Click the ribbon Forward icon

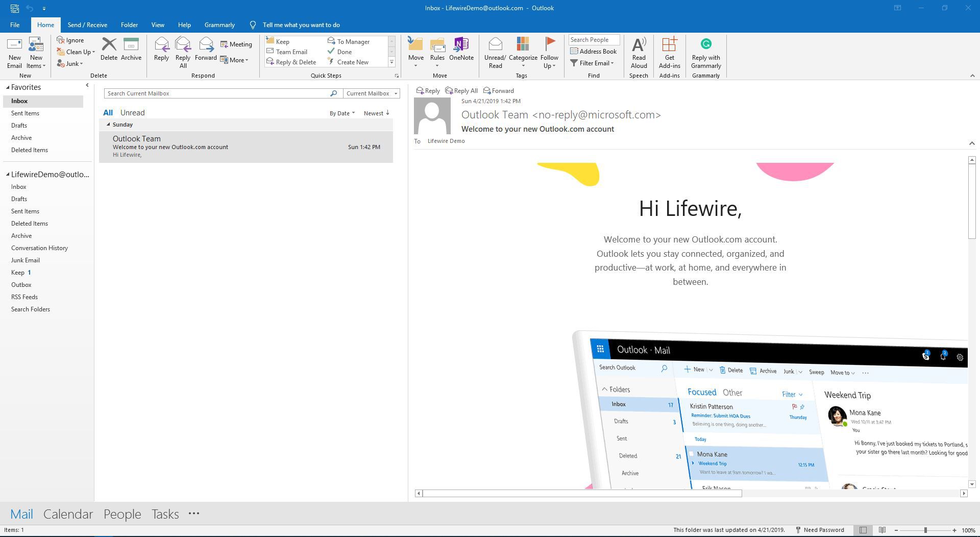click(x=206, y=44)
